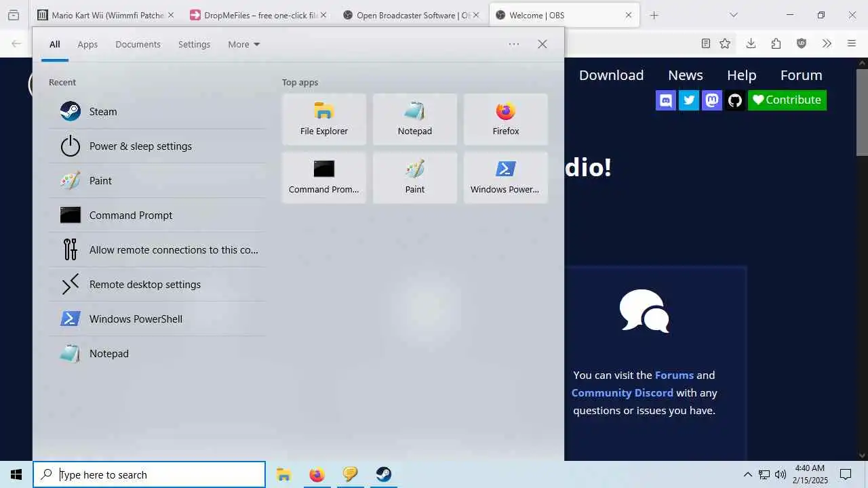This screenshot has height=488, width=868.
Task: Open the Notepad tile in Top apps
Action: click(x=415, y=119)
